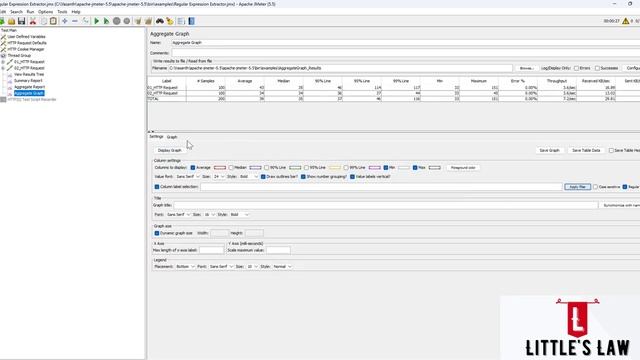Click the Display Graph button
This screenshot has height=360, width=640.
click(x=169, y=151)
